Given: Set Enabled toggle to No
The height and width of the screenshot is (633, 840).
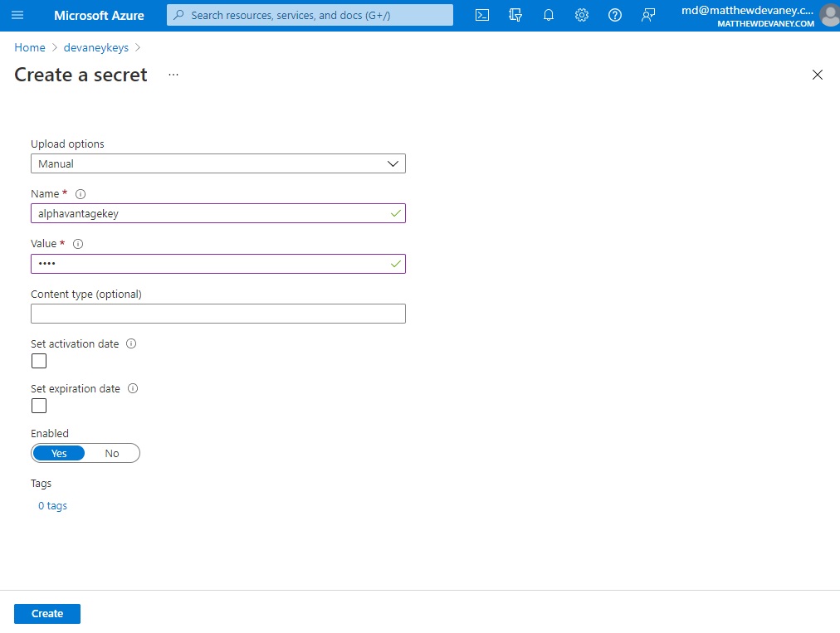Looking at the screenshot, I should (x=112, y=453).
